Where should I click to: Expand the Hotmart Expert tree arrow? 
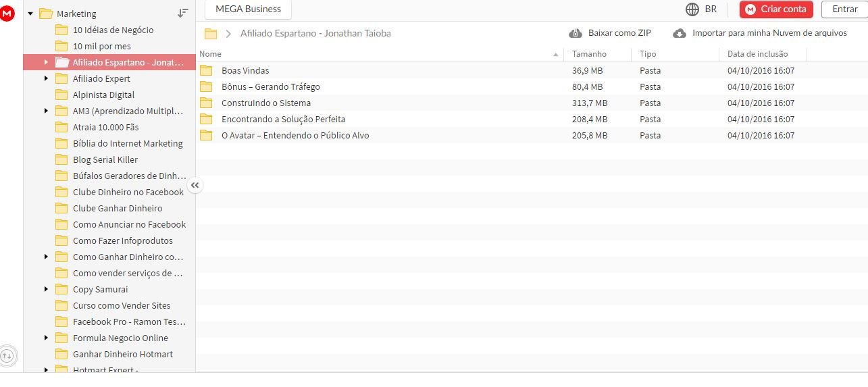pos(46,369)
